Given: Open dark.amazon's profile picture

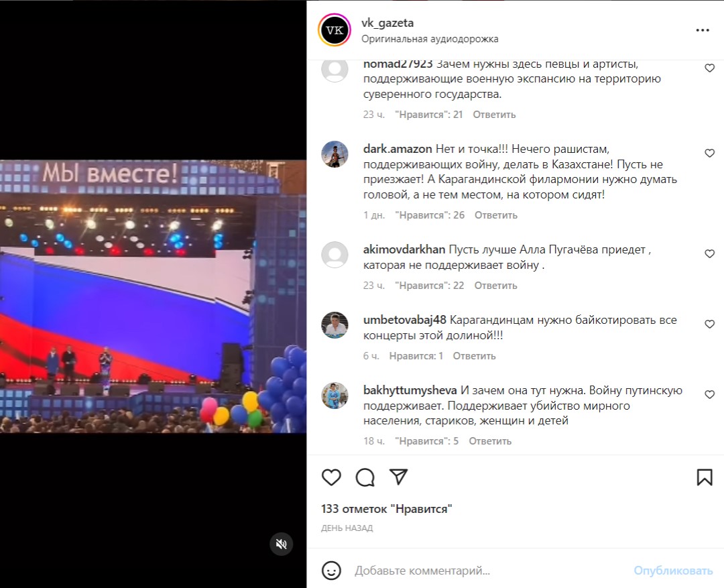Looking at the screenshot, I should tap(335, 154).
